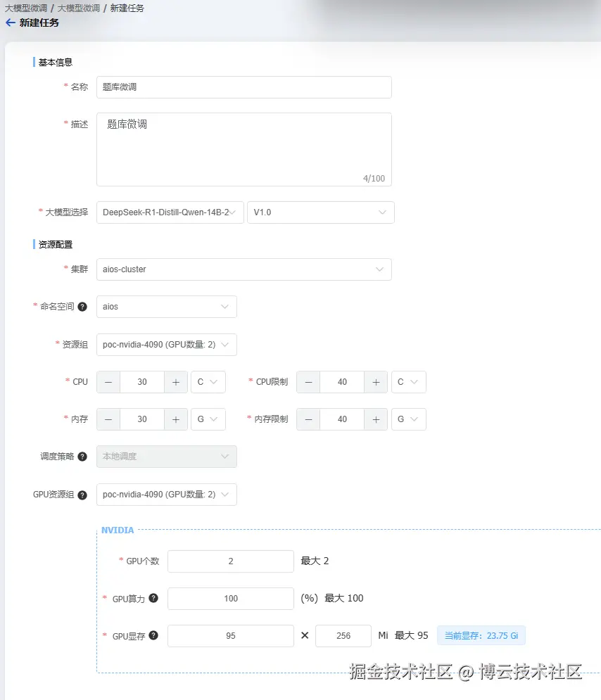The height and width of the screenshot is (700, 601).
Task: Open the 内存 unit G dropdown
Action: [208, 419]
